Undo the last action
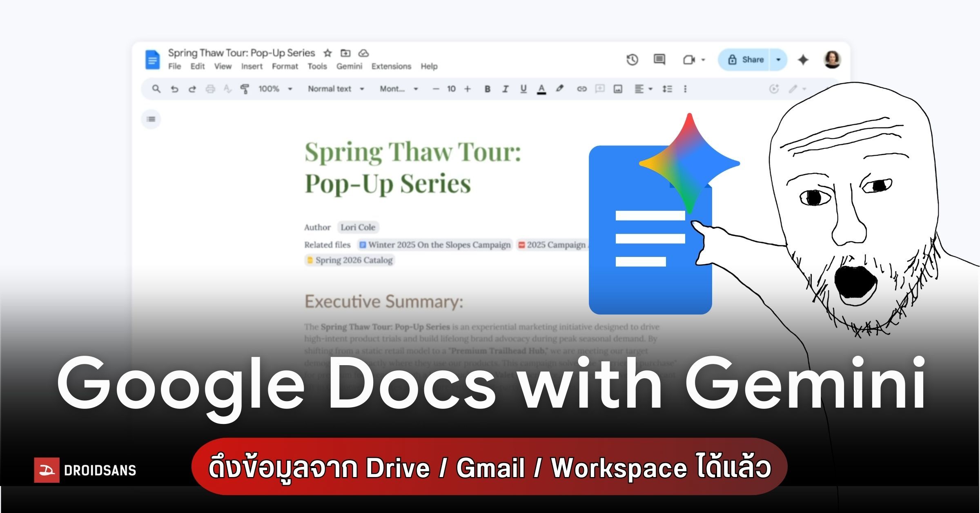 pos(174,89)
